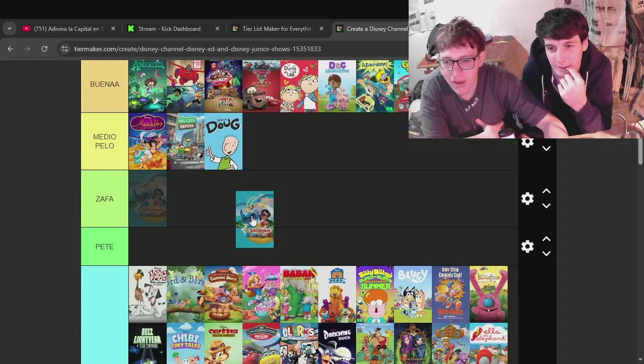Open settings gear for MEDIO PELO tier row
The image size is (644, 364).
click(x=527, y=143)
